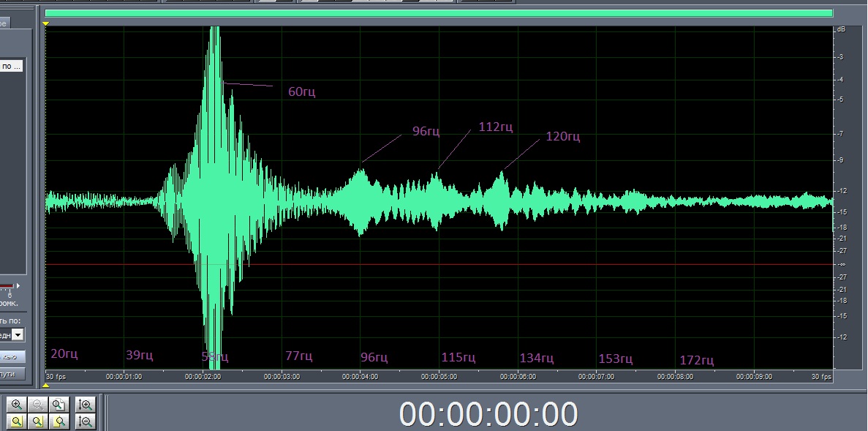Screen dimensions: 868x431
Task: Click the time ruler at 00:00:05:00
Action: coord(439,376)
